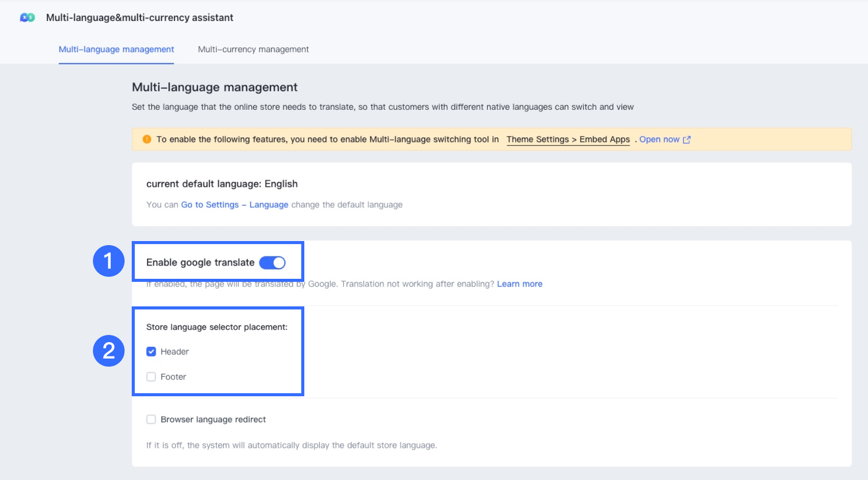The image size is (868, 480).
Task: Open Theme Settings > Embed Apps link
Action: (x=568, y=139)
